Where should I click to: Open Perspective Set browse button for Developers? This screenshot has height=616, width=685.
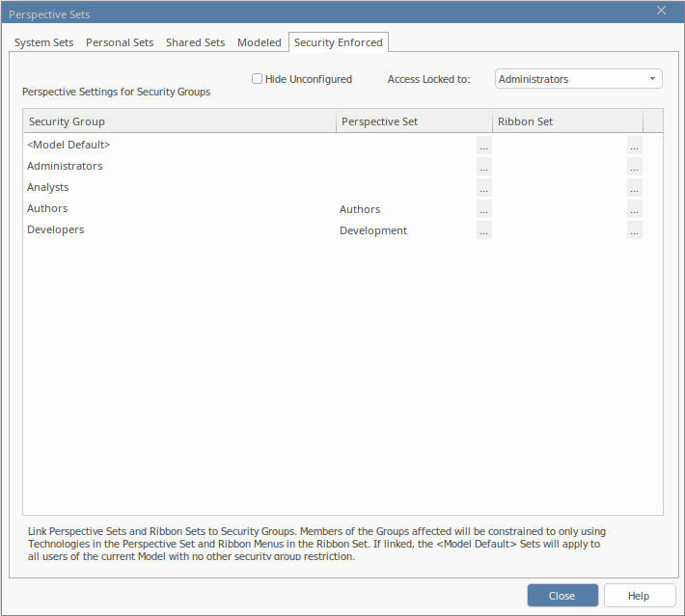pyautogui.click(x=483, y=230)
